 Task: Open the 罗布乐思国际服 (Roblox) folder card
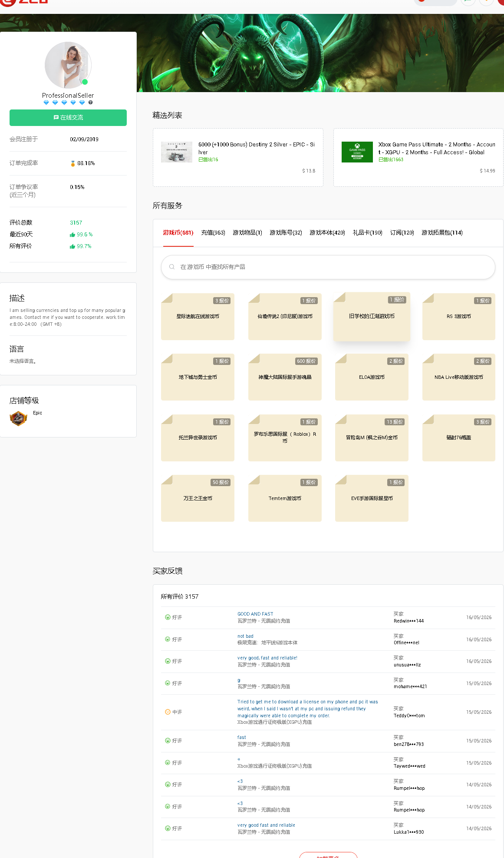click(285, 438)
